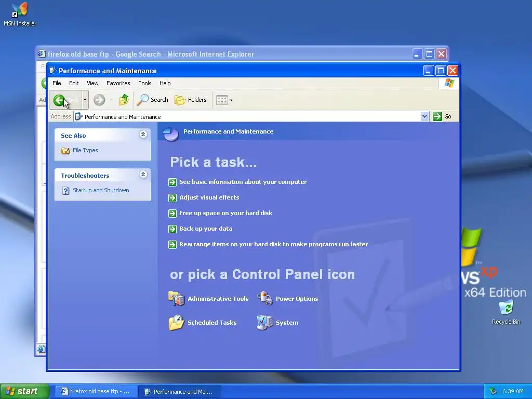Click arrow icon beside See basic information
This screenshot has height=399, width=532.
tap(172, 182)
